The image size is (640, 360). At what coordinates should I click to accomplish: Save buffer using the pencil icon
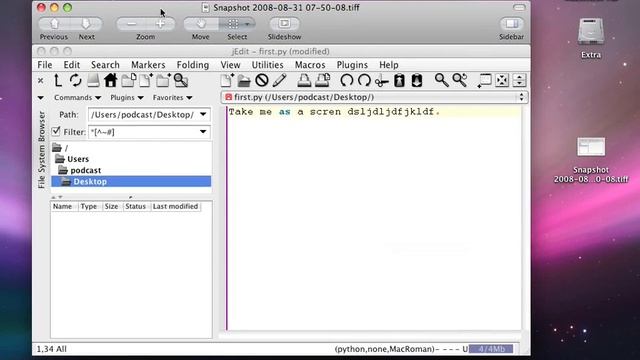[279, 80]
